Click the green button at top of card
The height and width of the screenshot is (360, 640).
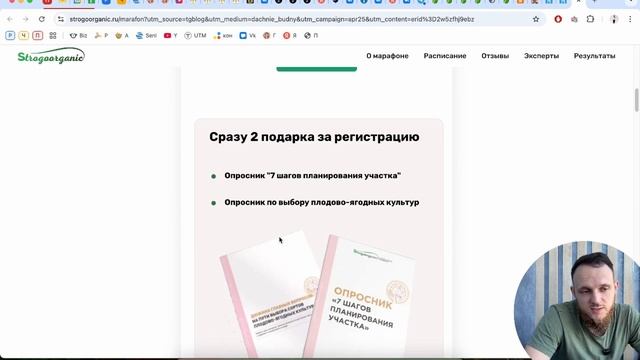tap(317, 69)
